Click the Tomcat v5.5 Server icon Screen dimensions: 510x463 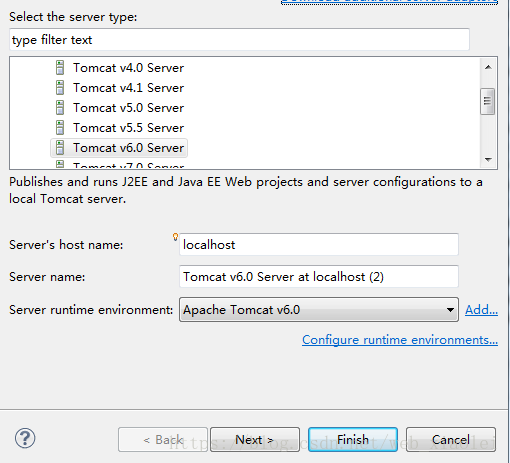coord(60,128)
